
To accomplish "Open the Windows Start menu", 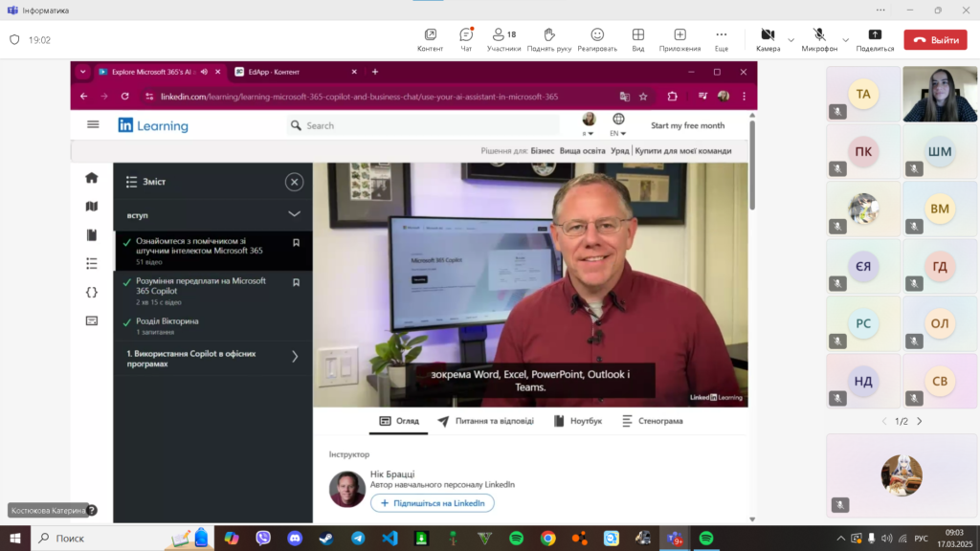I will [15, 538].
